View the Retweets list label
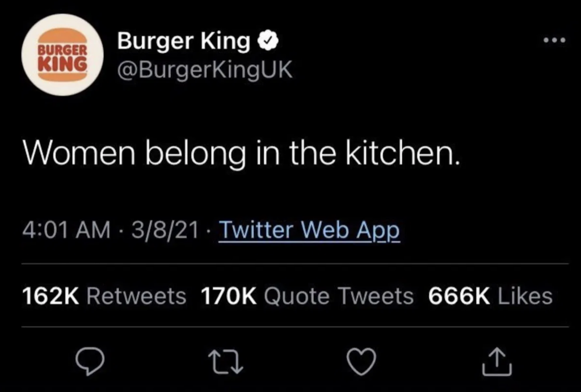581x392 pixels. click(x=137, y=296)
